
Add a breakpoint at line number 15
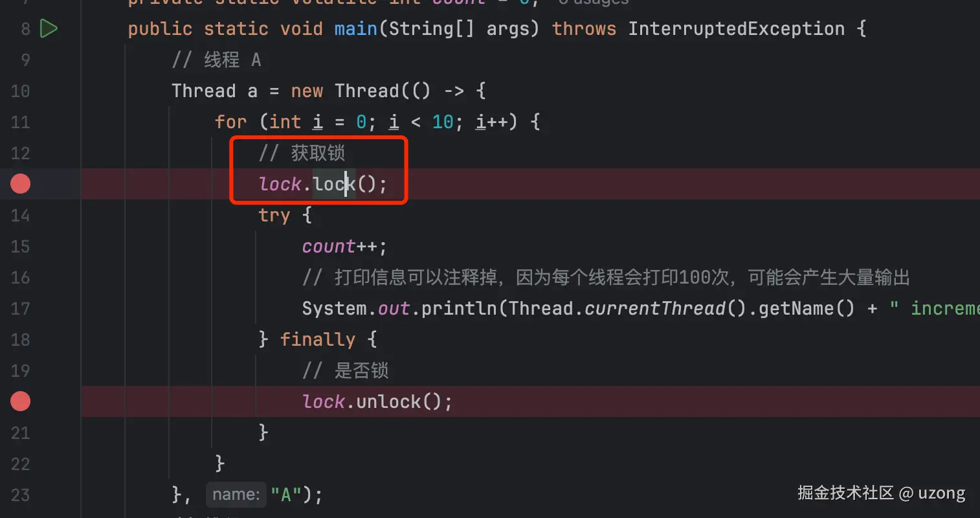(20, 247)
